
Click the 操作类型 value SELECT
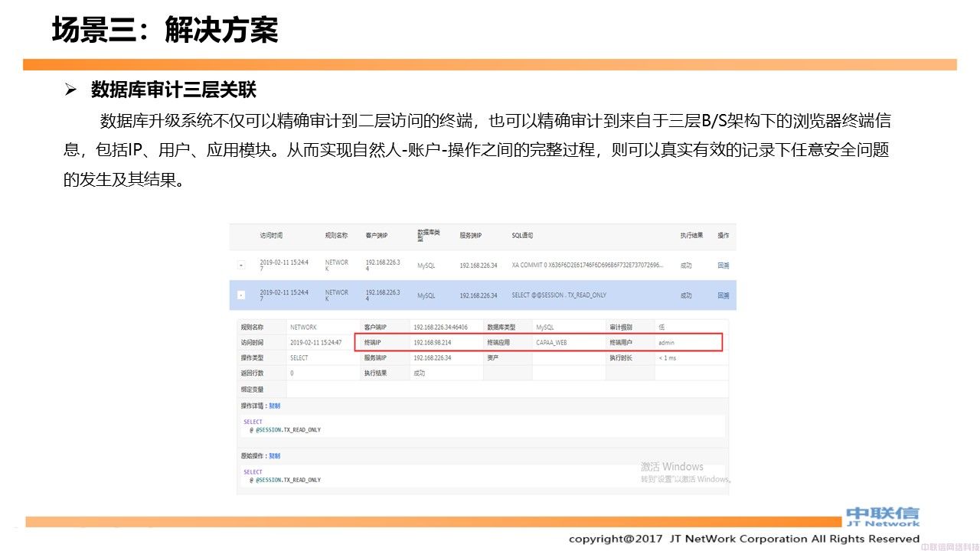click(x=299, y=358)
